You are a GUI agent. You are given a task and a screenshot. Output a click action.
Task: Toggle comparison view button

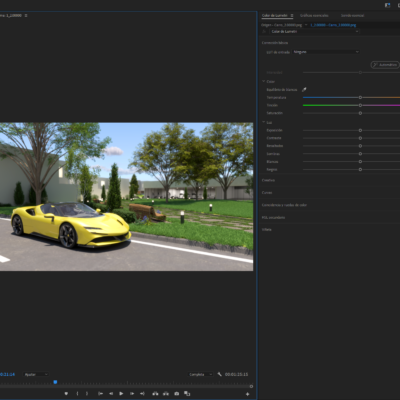point(187,394)
